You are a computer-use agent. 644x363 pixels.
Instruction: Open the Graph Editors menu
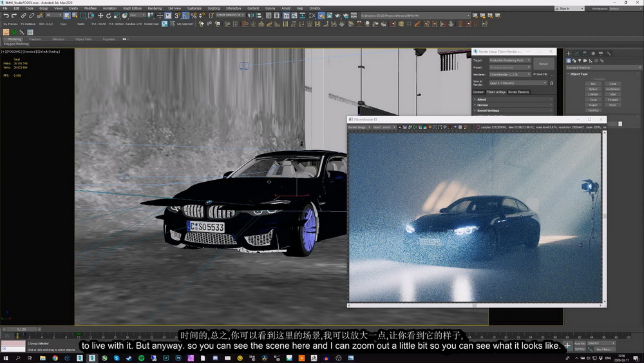[x=132, y=8]
